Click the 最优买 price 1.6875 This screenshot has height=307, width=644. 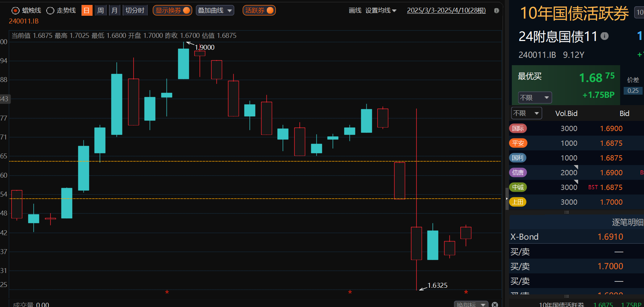tap(597, 77)
